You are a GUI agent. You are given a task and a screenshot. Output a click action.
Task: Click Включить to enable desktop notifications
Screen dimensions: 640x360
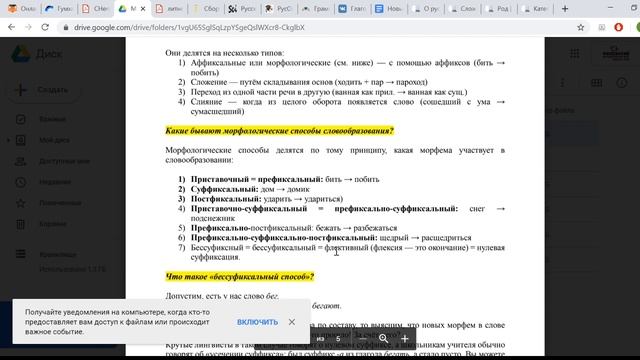[x=257, y=322]
